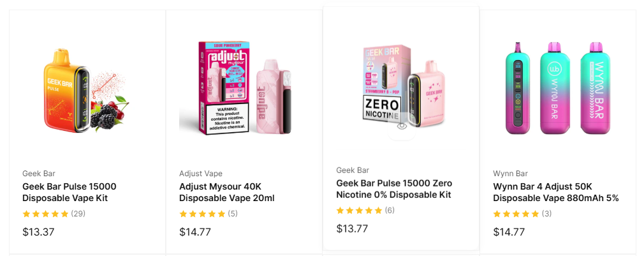Viewport: 644px width, 256px height.
Task: Click the star rating for Wynn Bar 4
Action: 516,214
